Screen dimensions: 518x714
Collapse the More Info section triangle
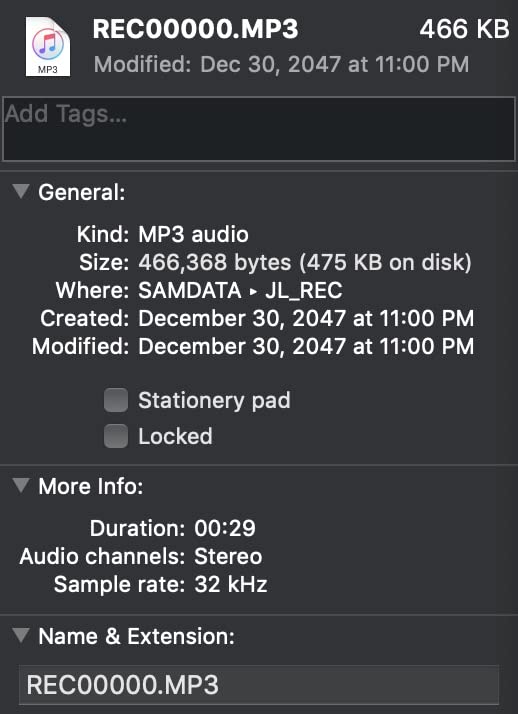pyautogui.click(x=21, y=485)
